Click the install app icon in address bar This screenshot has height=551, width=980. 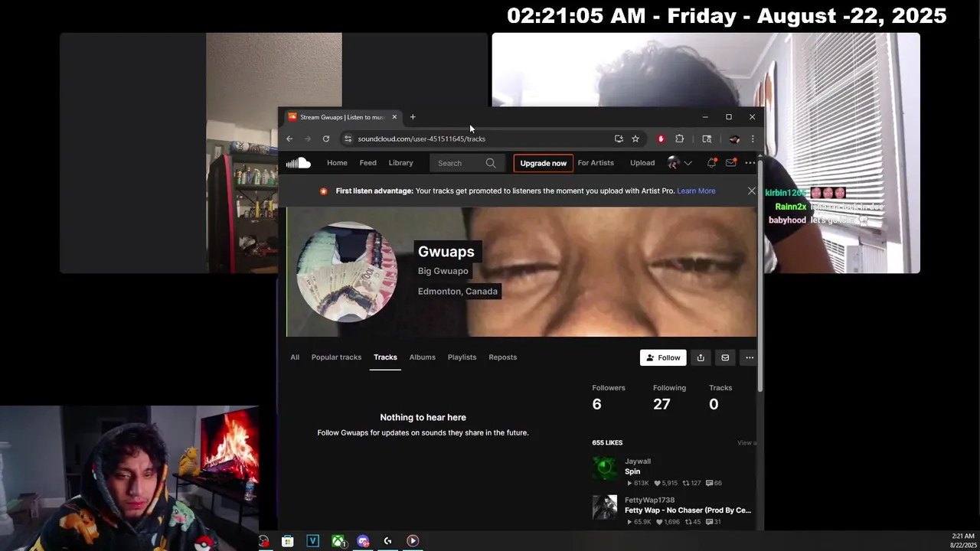[x=619, y=139]
